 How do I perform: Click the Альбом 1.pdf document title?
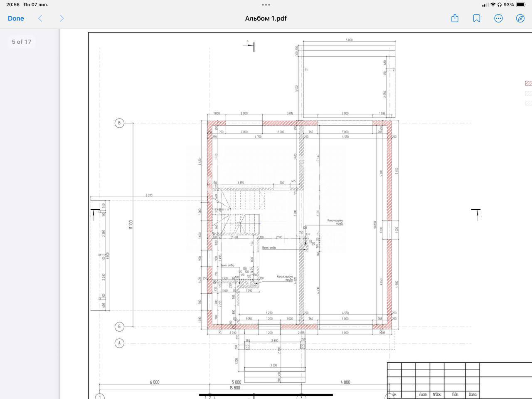point(266,18)
